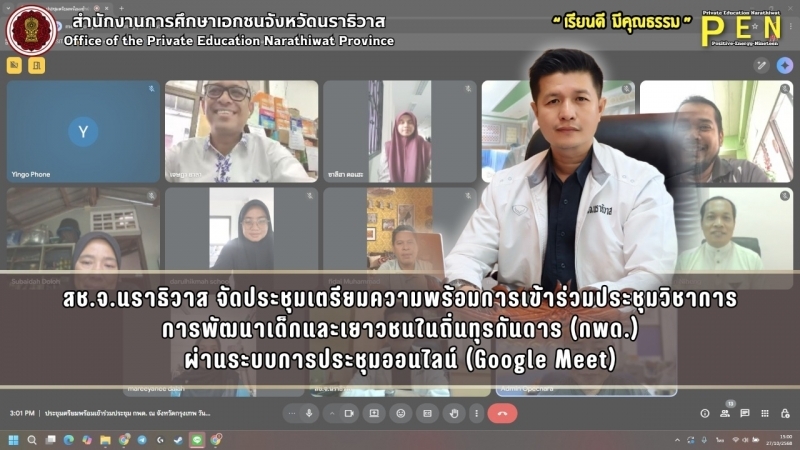Open File Explorer from taskbar
The height and width of the screenshot is (450, 800).
click(106, 440)
